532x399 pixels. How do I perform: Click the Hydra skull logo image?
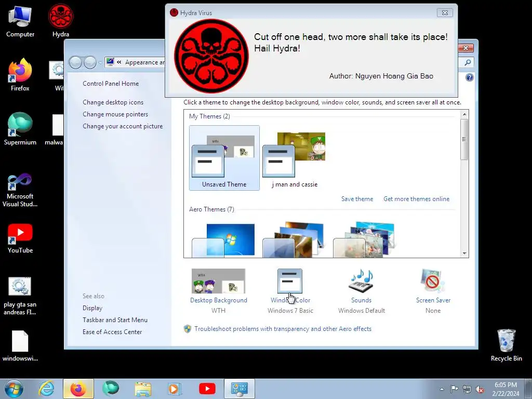click(x=211, y=56)
